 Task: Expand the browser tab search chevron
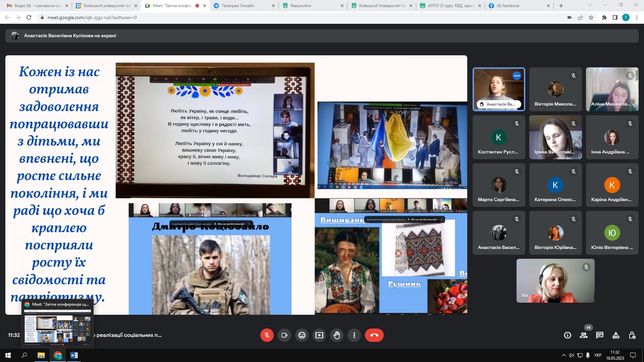click(x=590, y=5)
